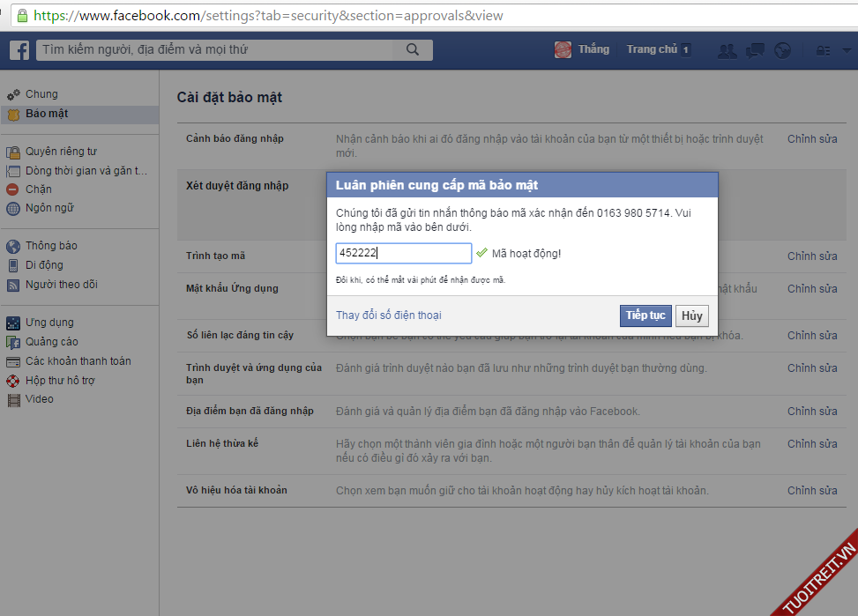Open the notifications globe icon

coord(781,50)
